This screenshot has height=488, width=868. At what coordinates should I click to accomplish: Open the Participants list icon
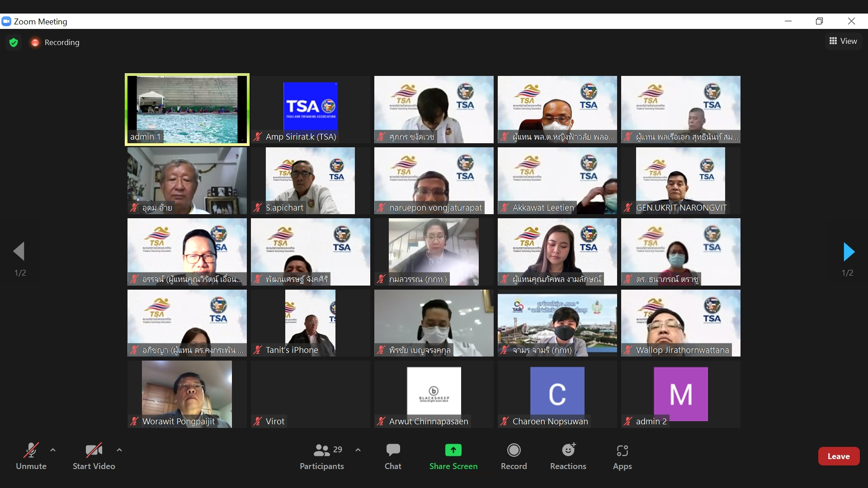point(322,450)
